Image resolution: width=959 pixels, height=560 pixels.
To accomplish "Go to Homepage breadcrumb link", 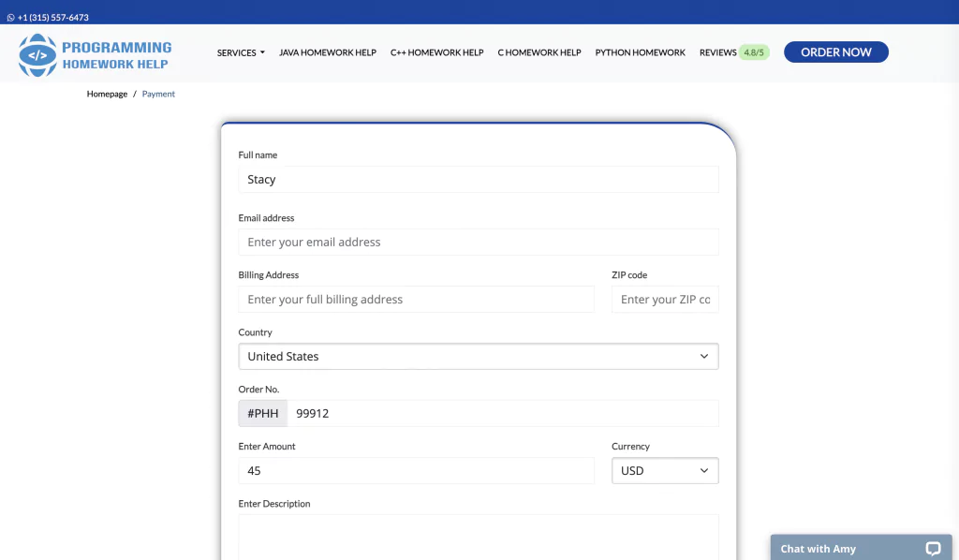I will point(107,95).
